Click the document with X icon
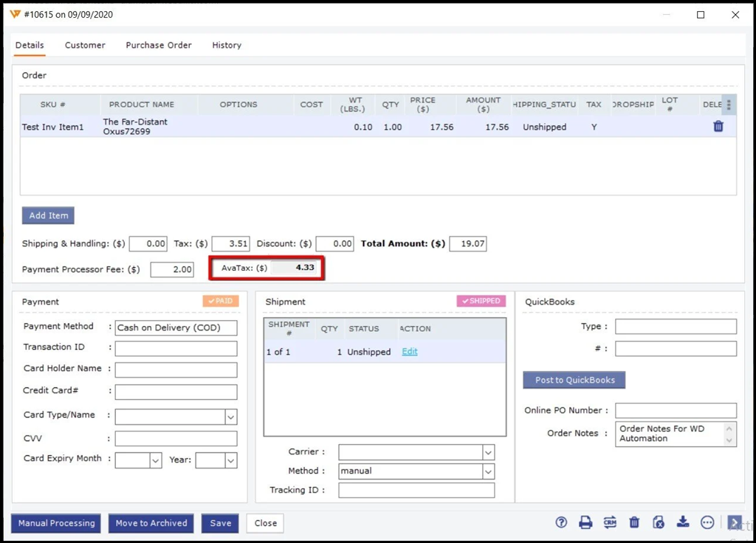 (659, 522)
